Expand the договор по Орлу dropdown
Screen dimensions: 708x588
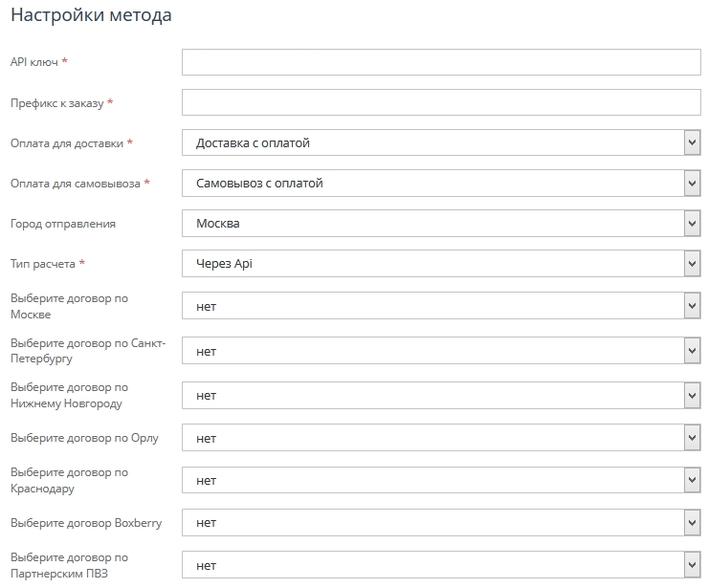coord(441,438)
